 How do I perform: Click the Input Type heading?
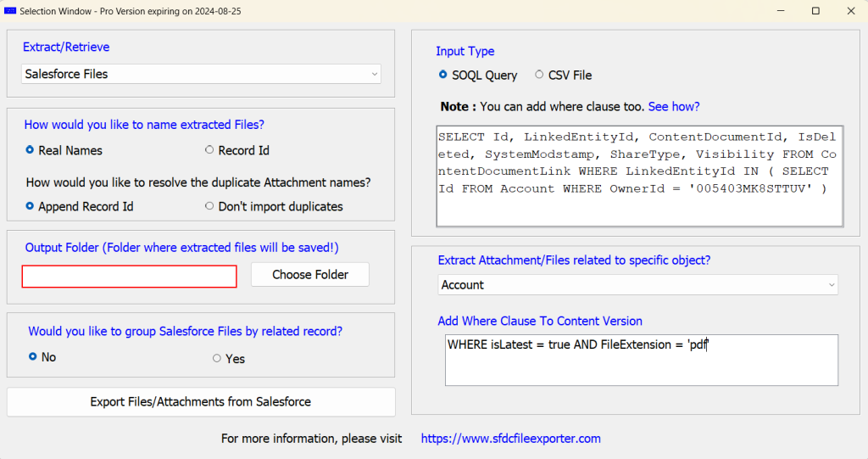[x=465, y=51]
